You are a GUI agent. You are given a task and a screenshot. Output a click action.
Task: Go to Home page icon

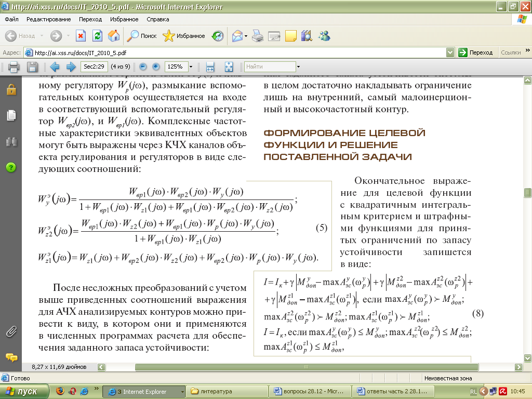114,36
